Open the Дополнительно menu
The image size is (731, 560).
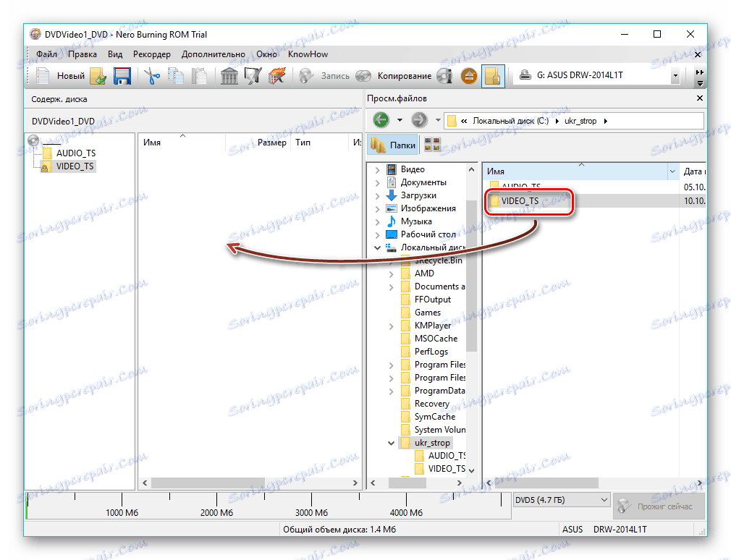point(214,54)
